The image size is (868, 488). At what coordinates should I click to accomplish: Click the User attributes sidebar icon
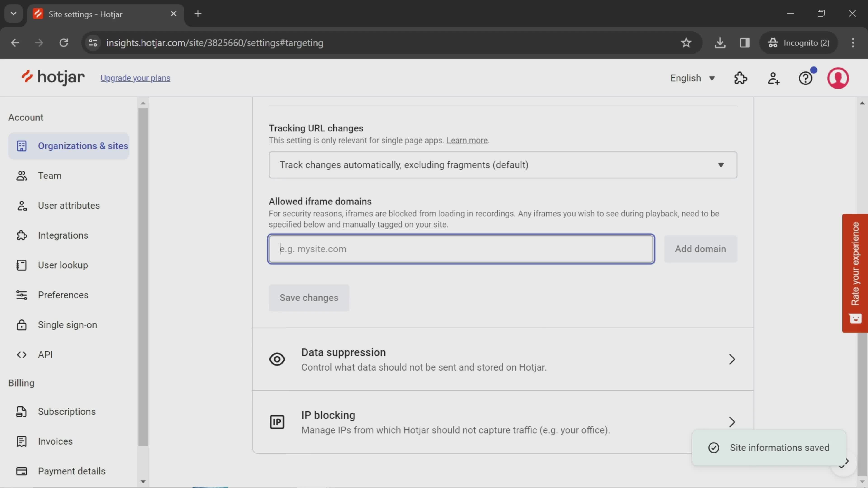[x=21, y=205]
